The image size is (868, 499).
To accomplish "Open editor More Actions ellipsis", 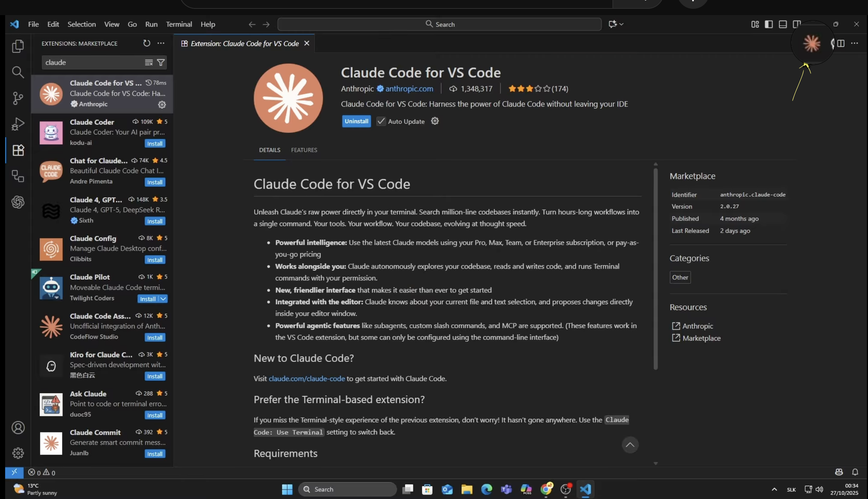I will click(x=854, y=43).
